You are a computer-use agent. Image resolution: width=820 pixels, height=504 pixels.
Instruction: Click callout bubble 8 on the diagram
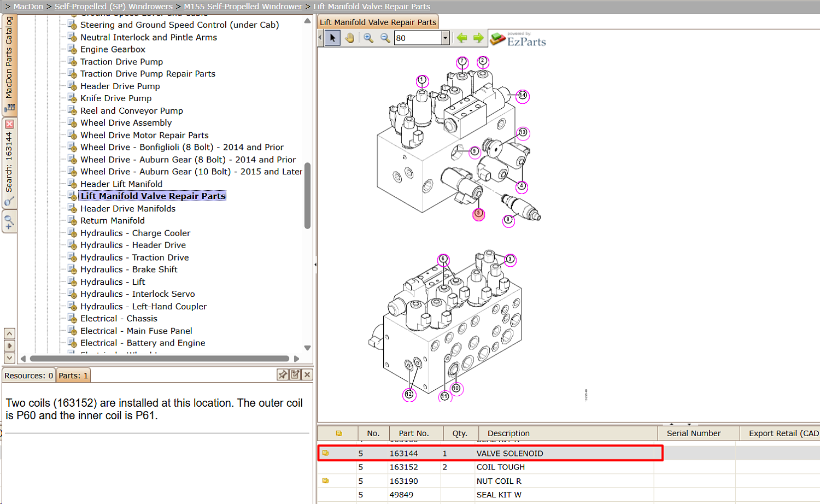point(508,220)
